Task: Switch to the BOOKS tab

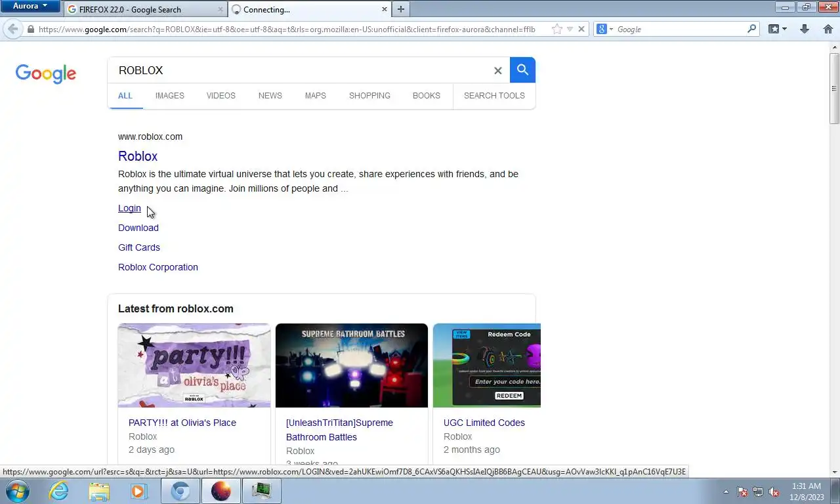Action: [x=427, y=96]
